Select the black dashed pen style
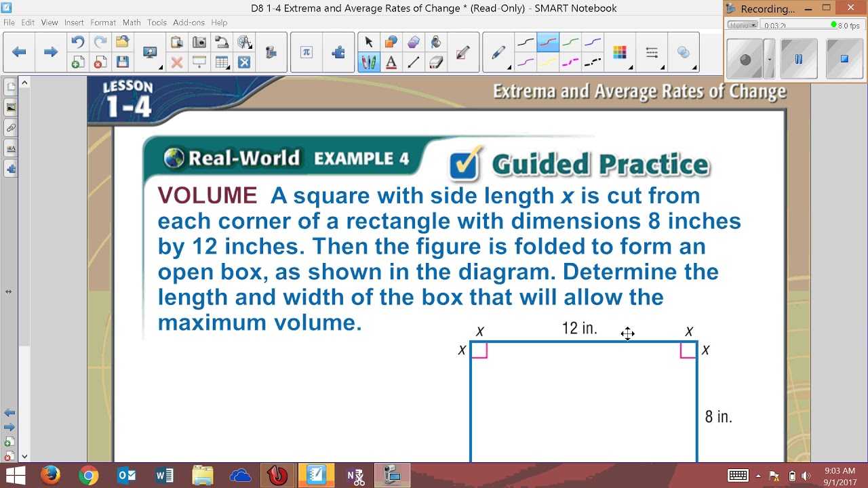The height and width of the screenshot is (488, 868). (593, 62)
